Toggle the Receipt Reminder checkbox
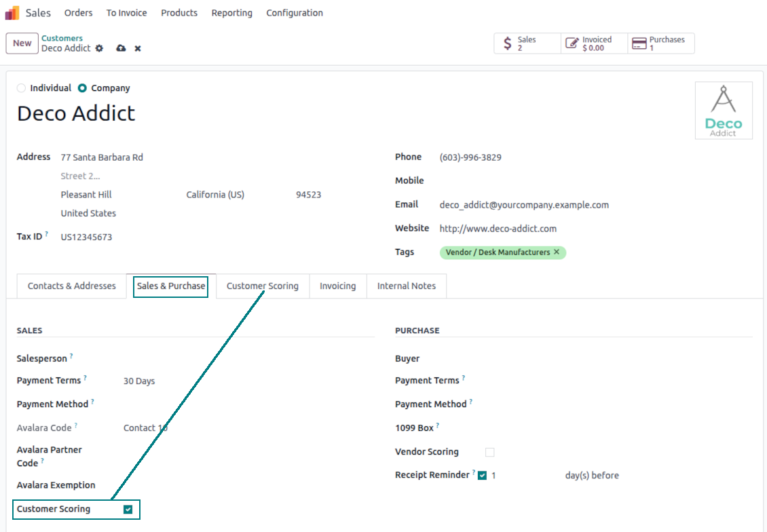The width and height of the screenshot is (767, 532). pos(483,475)
